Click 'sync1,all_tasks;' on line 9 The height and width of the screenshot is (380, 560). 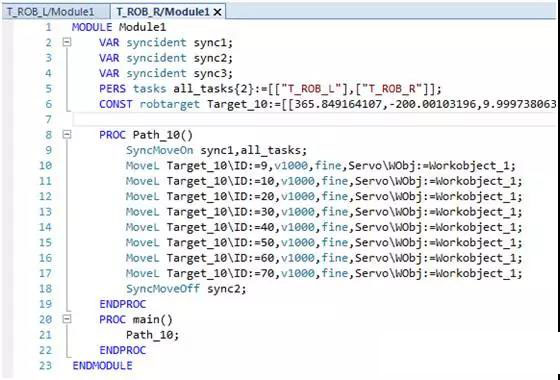254,150
